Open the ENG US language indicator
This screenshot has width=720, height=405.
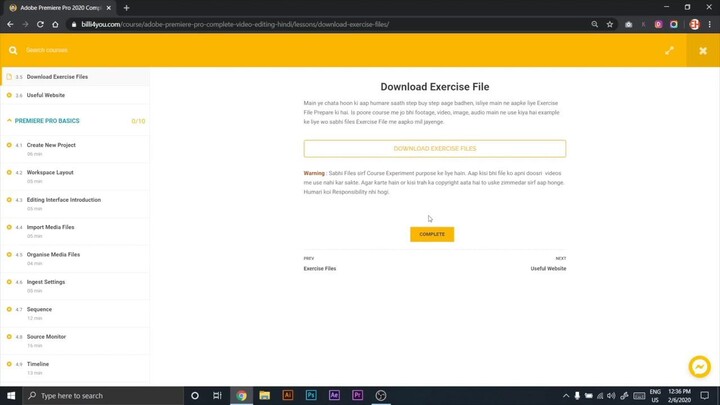[655, 396]
